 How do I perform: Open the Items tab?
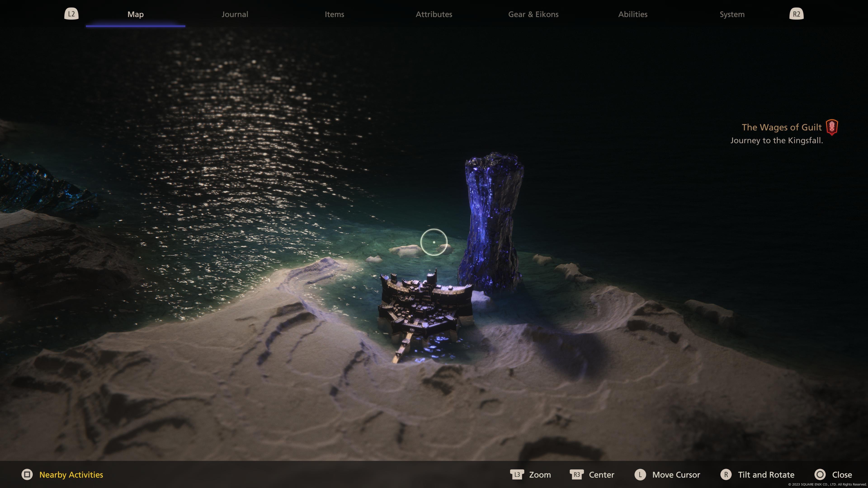[x=334, y=14]
